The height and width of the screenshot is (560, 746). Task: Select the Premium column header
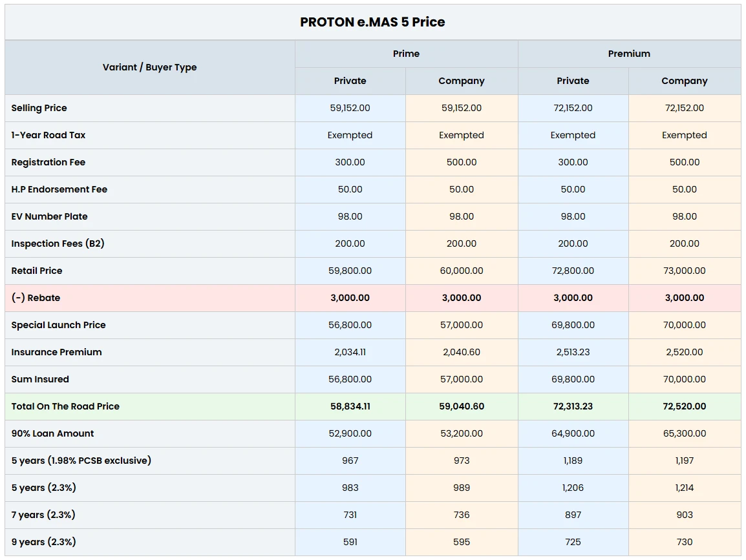(629, 54)
